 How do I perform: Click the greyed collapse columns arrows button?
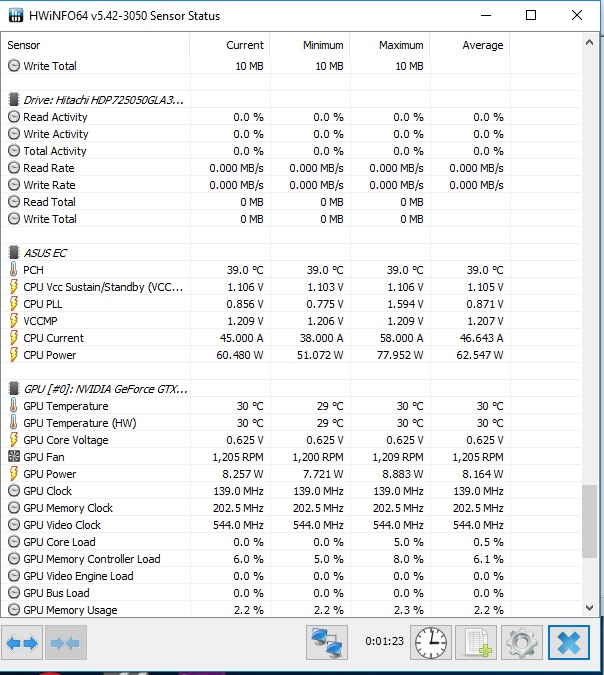64,643
